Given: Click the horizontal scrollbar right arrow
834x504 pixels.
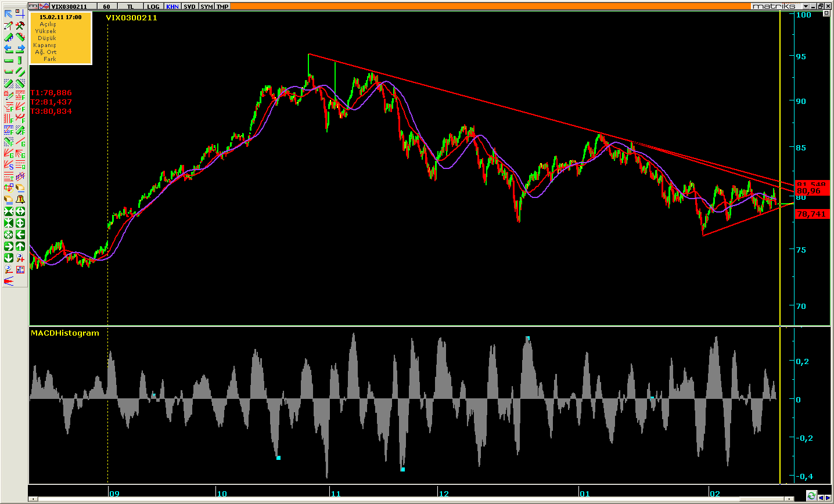Looking at the screenshot, I should click(x=789, y=499).
